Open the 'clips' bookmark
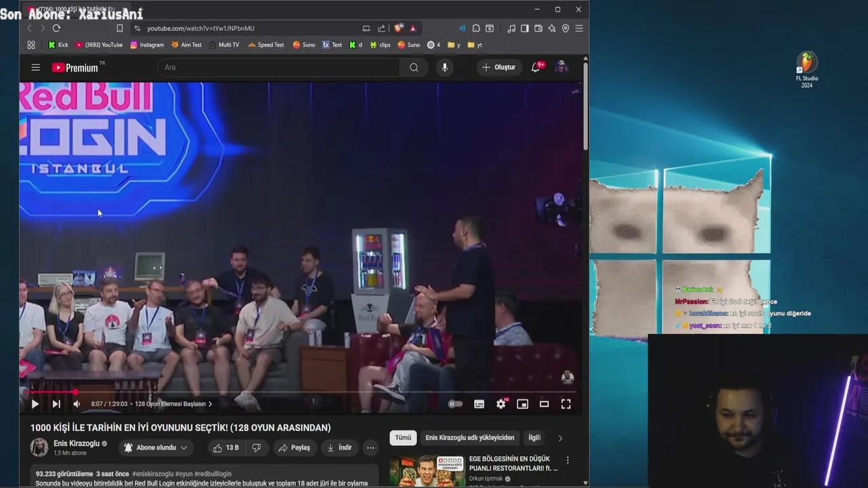This screenshot has height=488, width=868. click(380, 45)
